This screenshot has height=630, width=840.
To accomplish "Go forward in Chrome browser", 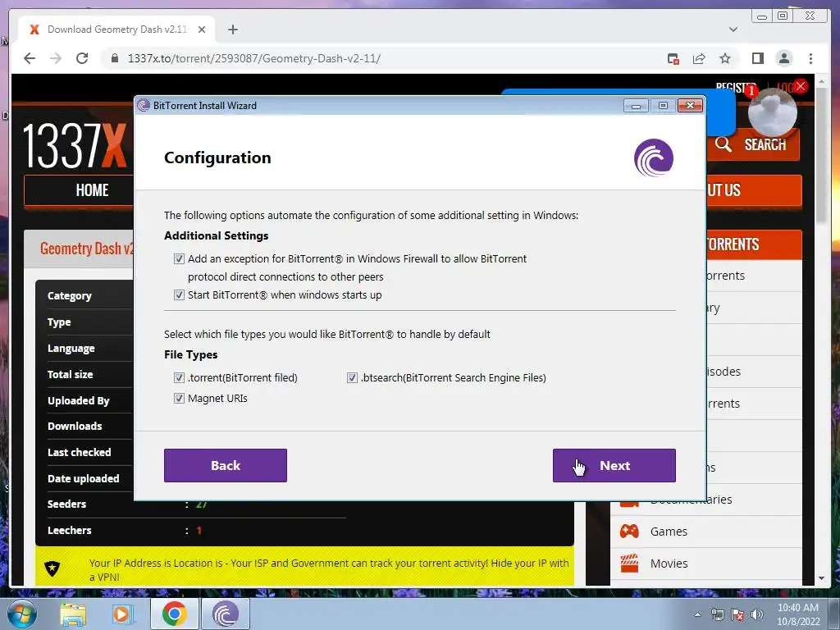I will coord(56,58).
